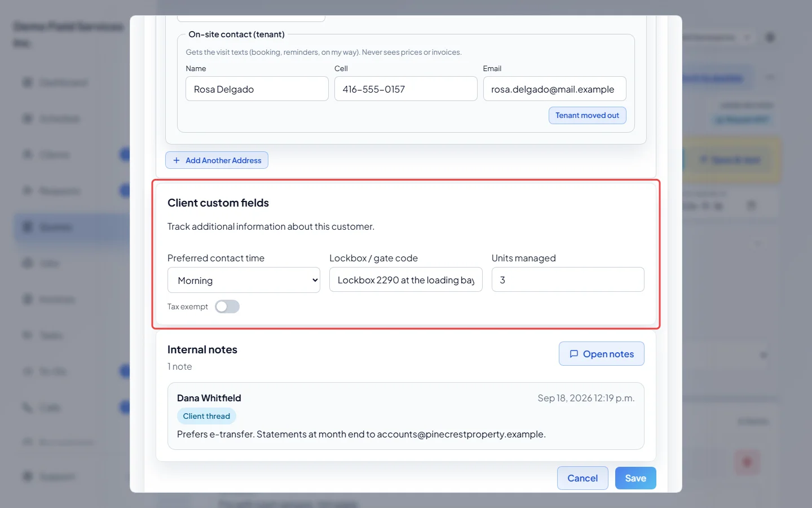Viewport: 812px width, 508px height.
Task: Click the Units managed input field
Action: tap(568, 279)
